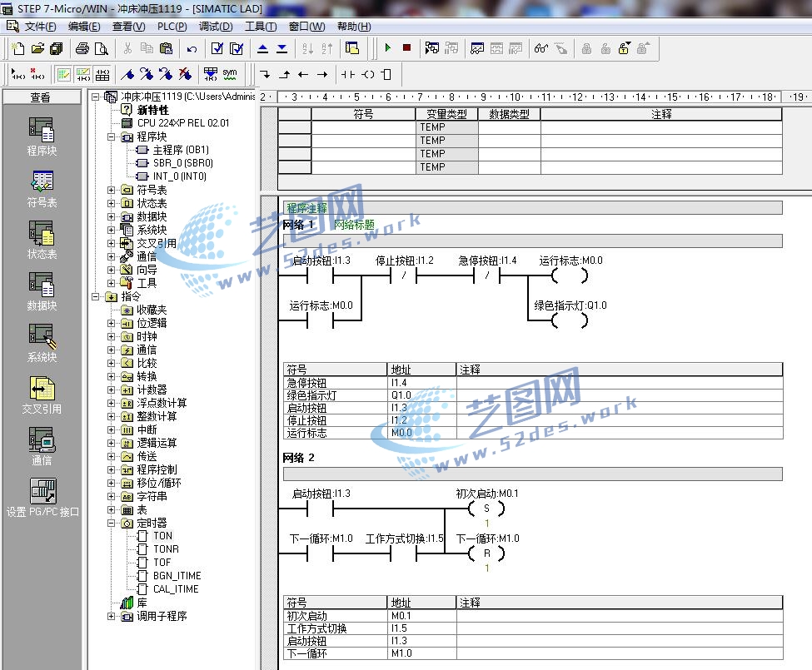Screen dimensions: 812x670
Task: Open the 工具(T) menu
Action: pyautogui.click(x=261, y=27)
